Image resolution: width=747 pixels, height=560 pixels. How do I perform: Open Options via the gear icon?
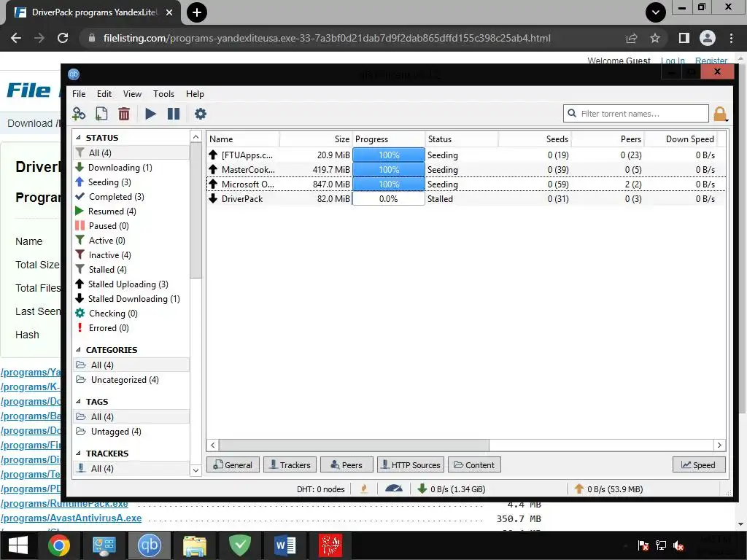[x=201, y=114]
